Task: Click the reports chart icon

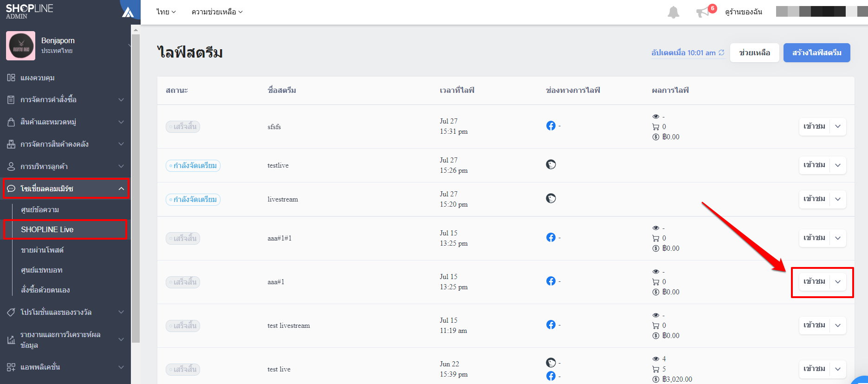Action: [x=11, y=340]
